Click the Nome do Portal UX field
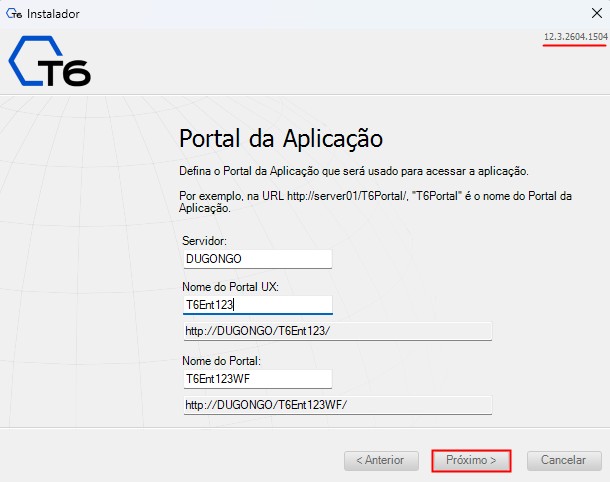The width and height of the screenshot is (610, 482). click(258, 305)
